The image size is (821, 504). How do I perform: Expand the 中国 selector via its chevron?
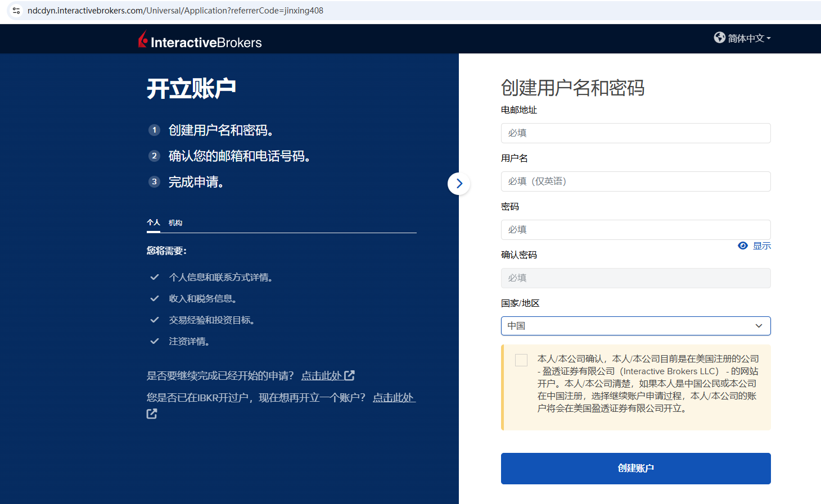(759, 326)
